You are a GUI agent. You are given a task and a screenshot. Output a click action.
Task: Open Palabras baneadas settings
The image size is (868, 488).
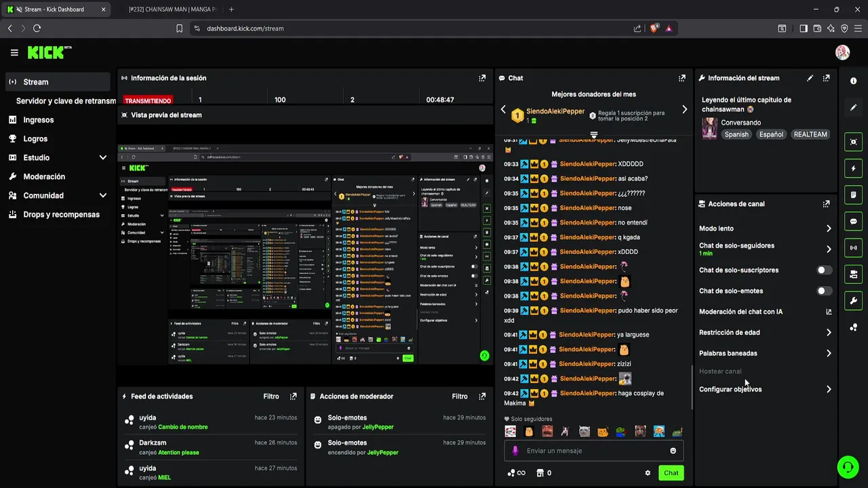pyautogui.click(x=765, y=353)
